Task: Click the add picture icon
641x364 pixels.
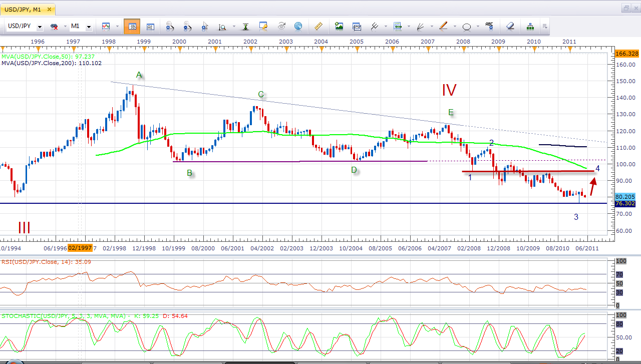Action: pyautogui.click(x=339, y=26)
